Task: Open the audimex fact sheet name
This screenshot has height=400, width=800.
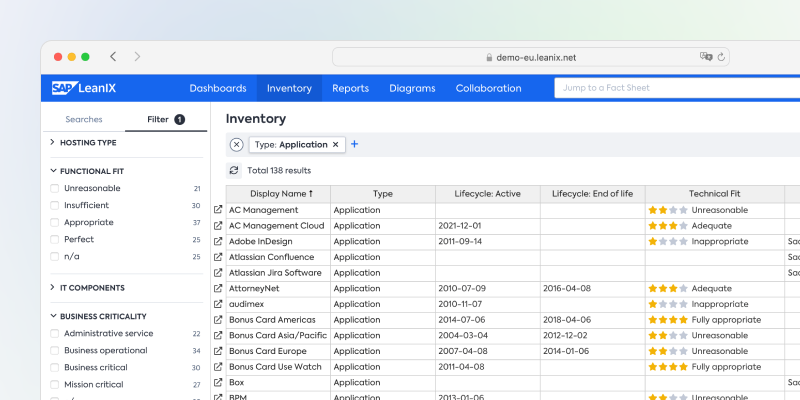Action: pos(246,304)
